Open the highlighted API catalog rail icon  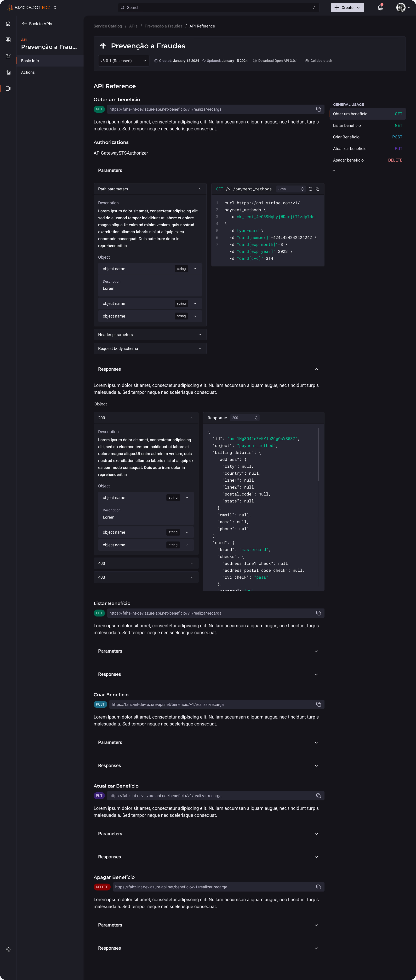(x=8, y=88)
